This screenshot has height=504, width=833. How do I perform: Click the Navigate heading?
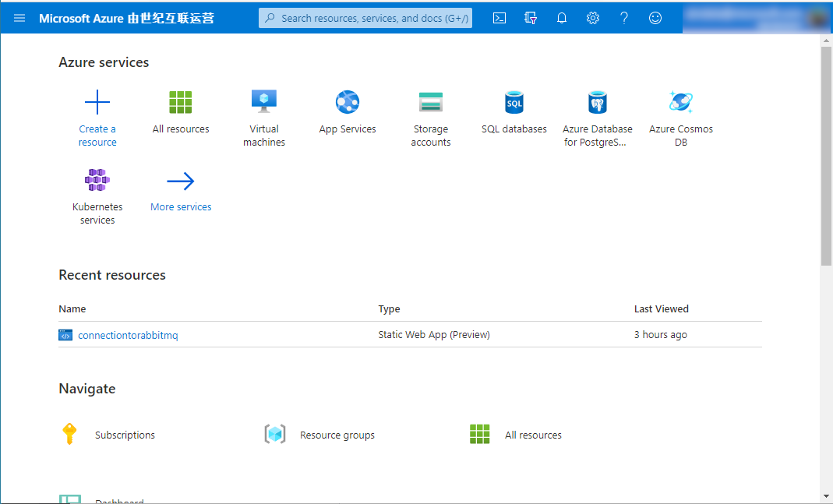87,389
